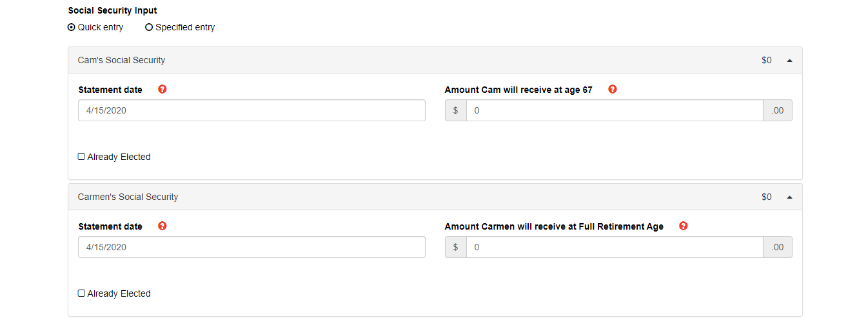Click the $0 total in Cam's header
Viewport: 868px width, 327px height.
[x=766, y=60]
